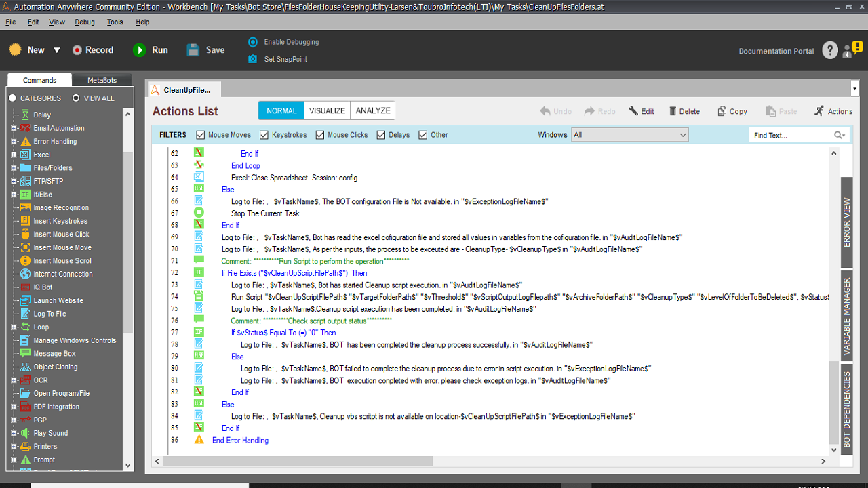The image size is (868, 488).
Task: Toggle the Keystrokes filter checkbox
Action: (x=264, y=135)
